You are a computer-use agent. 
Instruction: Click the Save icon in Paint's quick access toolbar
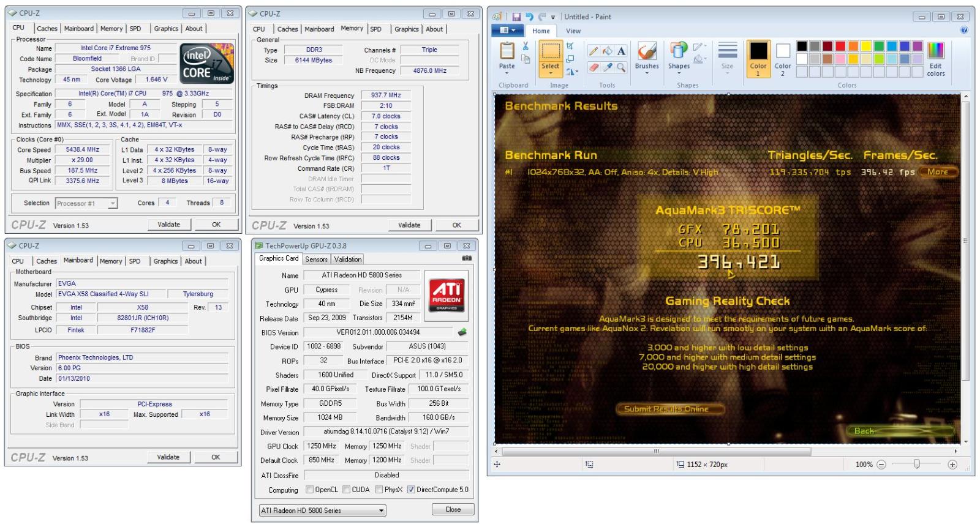[516, 17]
